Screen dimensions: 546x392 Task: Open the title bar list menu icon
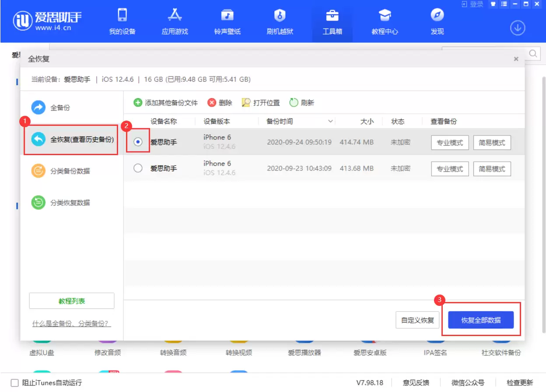[504, 4]
